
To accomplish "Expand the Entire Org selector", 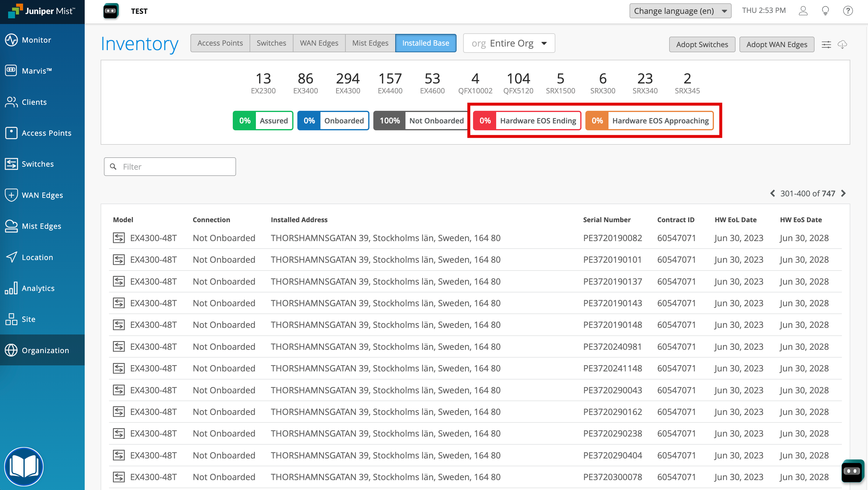I will pyautogui.click(x=509, y=44).
